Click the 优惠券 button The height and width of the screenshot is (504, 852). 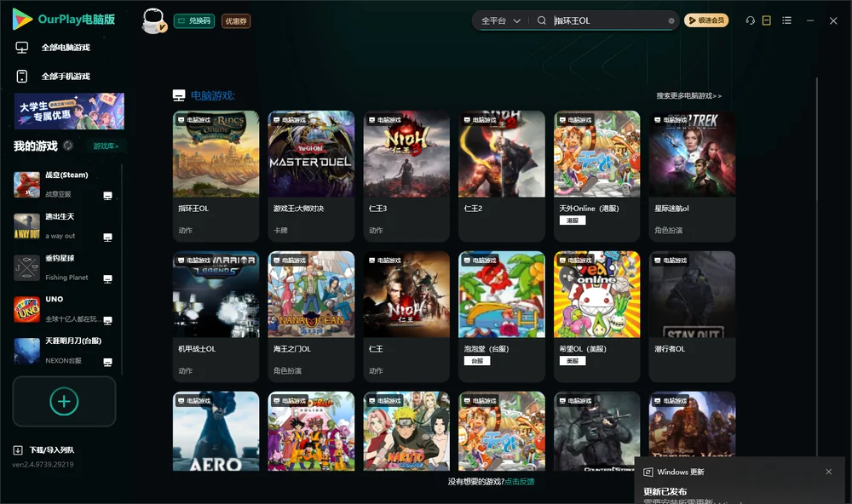pos(236,20)
